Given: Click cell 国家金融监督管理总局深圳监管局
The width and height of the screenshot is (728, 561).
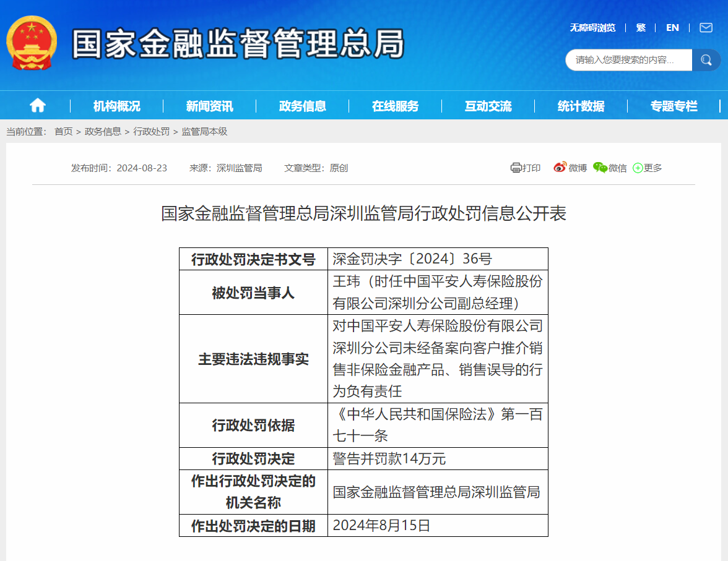Looking at the screenshot, I should 438,492.
